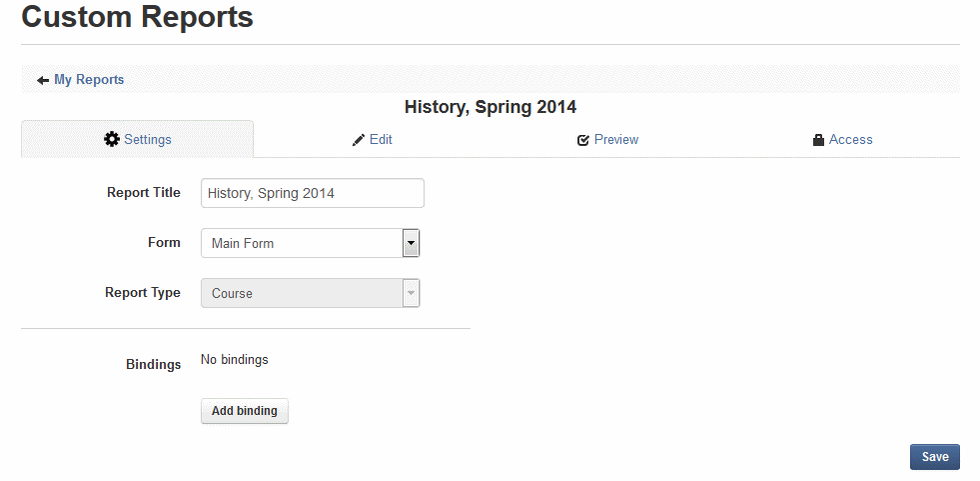This screenshot has width=980, height=481.
Task: Open the Form dropdown showing Main Form
Action: 301,243
